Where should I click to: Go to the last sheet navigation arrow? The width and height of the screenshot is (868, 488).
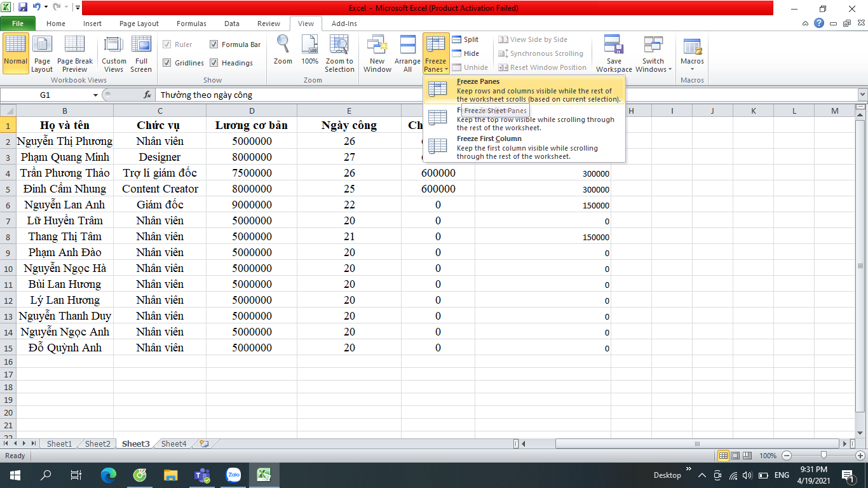[x=33, y=444]
